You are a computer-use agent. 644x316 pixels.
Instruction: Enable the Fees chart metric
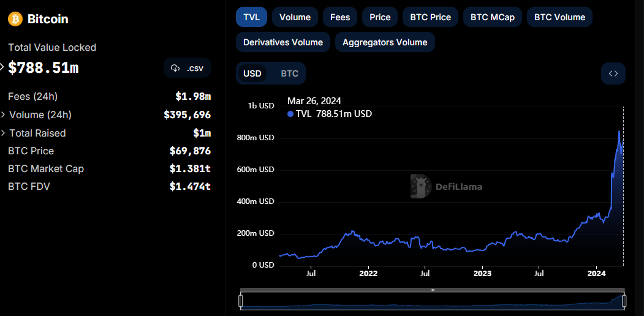340,17
